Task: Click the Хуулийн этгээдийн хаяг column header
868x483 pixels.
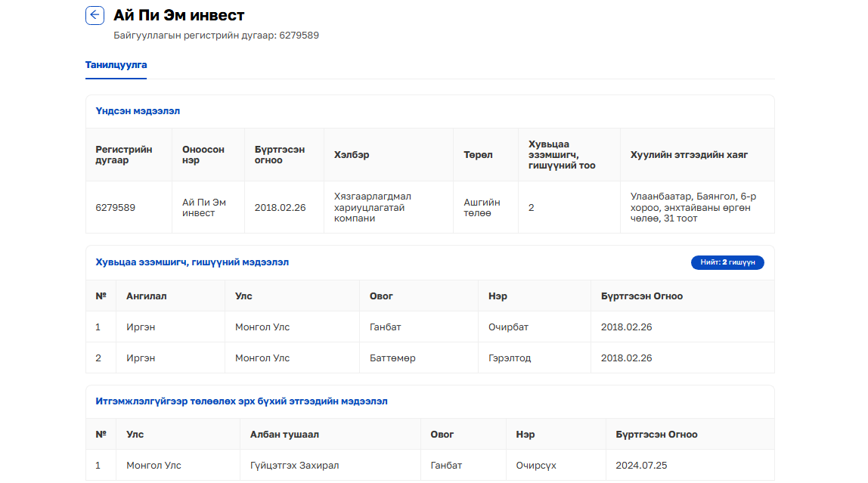Action: coord(689,154)
